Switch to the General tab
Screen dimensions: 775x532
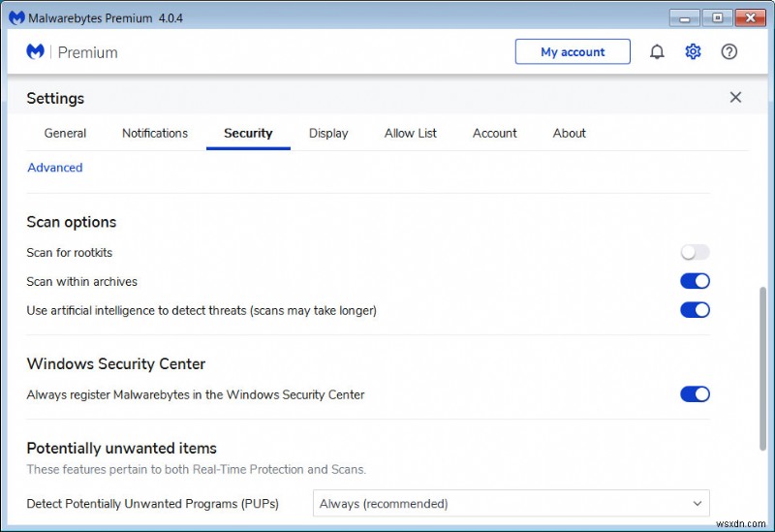click(x=65, y=133)
